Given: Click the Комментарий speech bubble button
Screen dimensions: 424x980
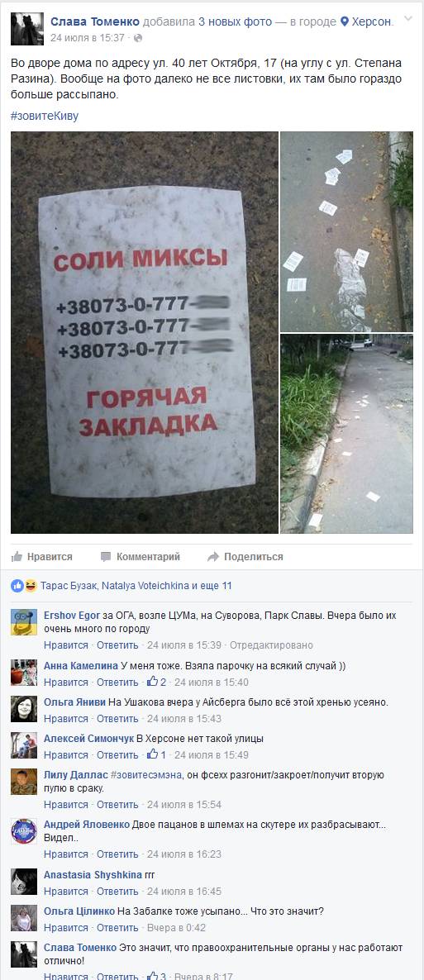Looking at the screenshot, I should click(140, 556).
